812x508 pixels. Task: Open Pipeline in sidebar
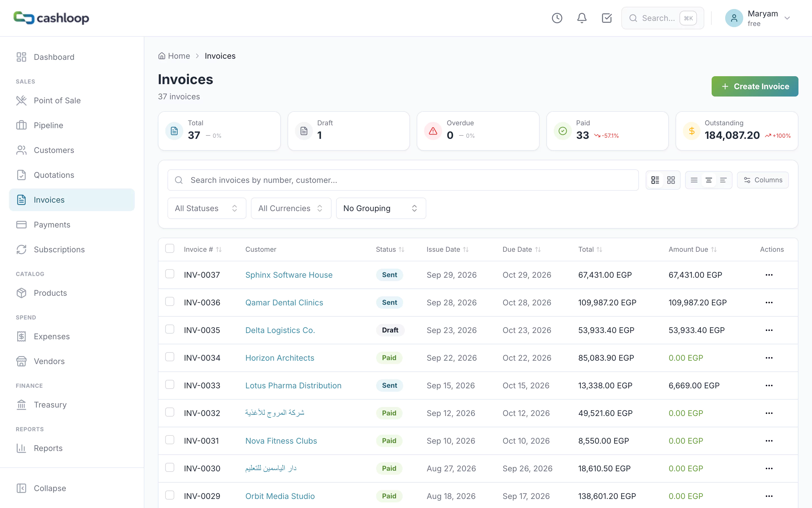point(72,125)
